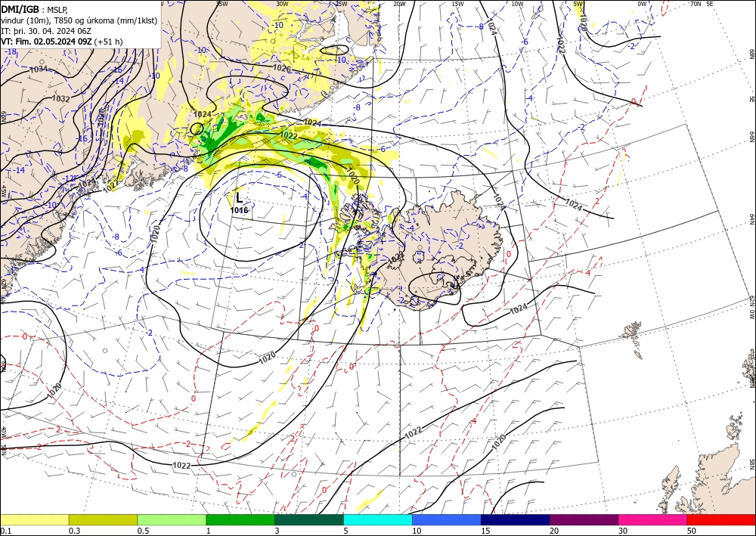Select the "VT: Fim. 02.05.2024 09Z (+51 h)" line
The image size is (756, 536).
[62, 42]
